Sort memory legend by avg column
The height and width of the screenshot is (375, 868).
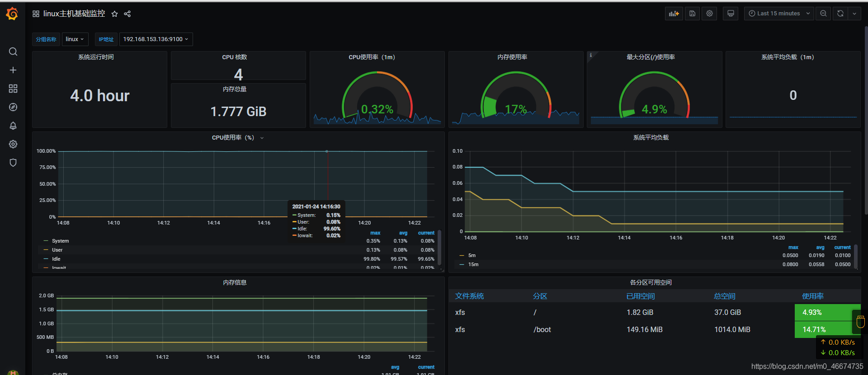(x=395, y=367)
